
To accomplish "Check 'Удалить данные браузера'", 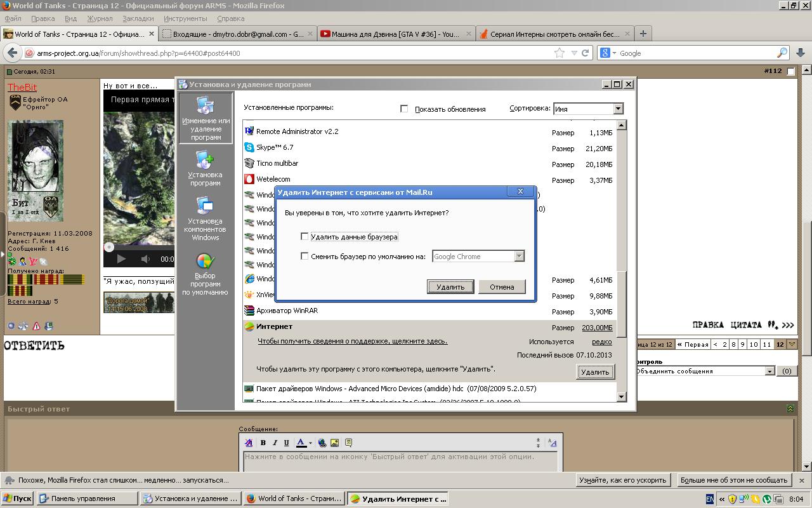I will (x=304, y=236).
